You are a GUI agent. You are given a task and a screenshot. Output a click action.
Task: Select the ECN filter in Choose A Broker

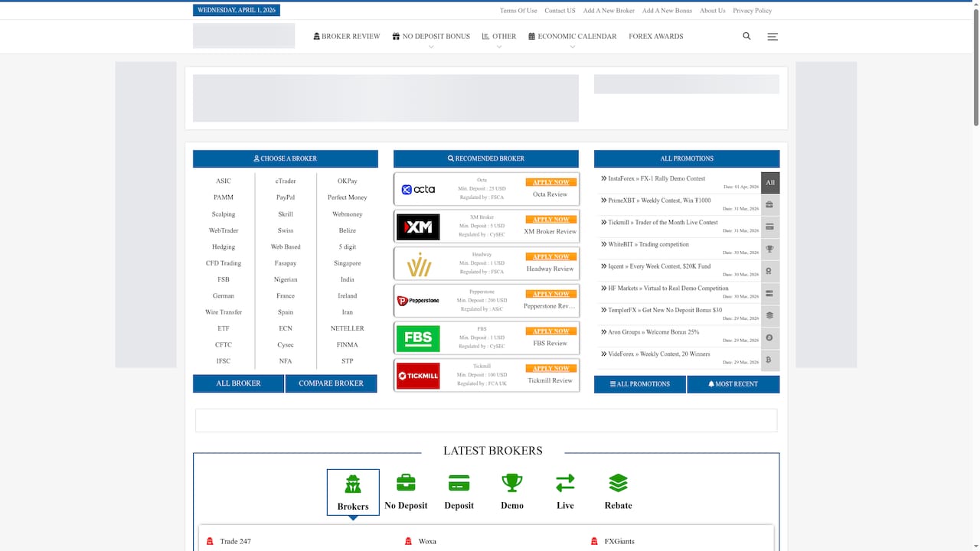coord(285,328)
